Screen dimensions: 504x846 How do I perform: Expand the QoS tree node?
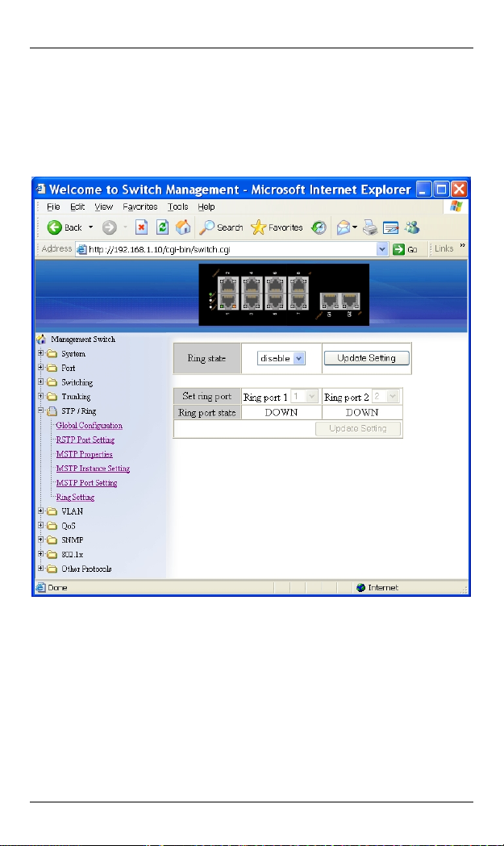(40, 525)
